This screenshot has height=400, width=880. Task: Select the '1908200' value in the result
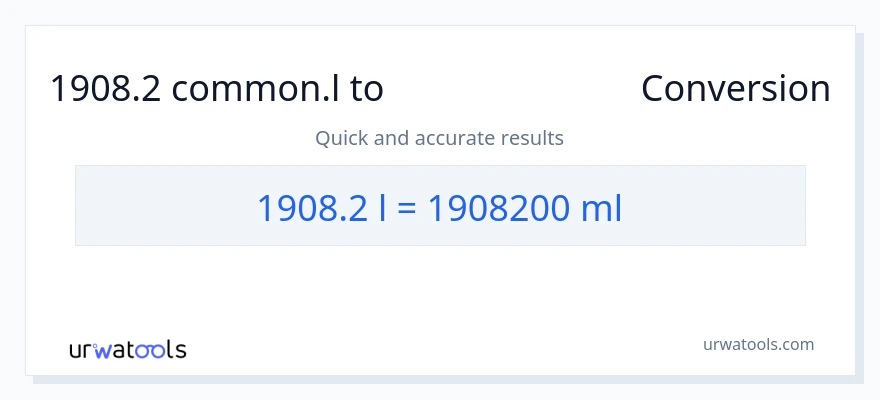tap(498, 208)
